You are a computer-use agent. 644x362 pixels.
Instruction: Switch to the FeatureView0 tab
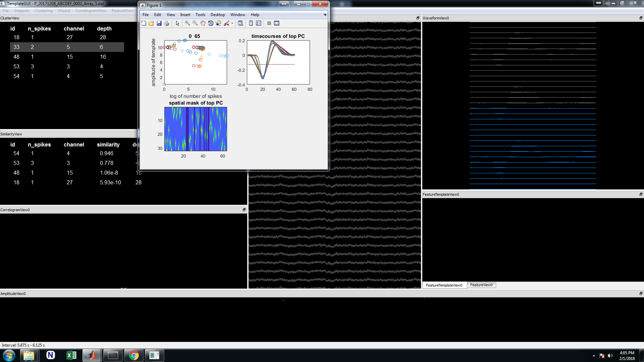(481, 285)
